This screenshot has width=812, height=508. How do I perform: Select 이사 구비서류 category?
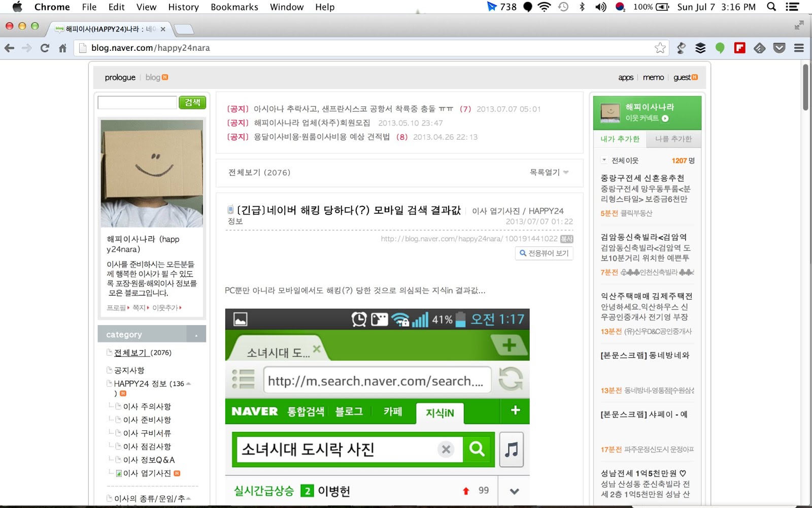point(147,433)
